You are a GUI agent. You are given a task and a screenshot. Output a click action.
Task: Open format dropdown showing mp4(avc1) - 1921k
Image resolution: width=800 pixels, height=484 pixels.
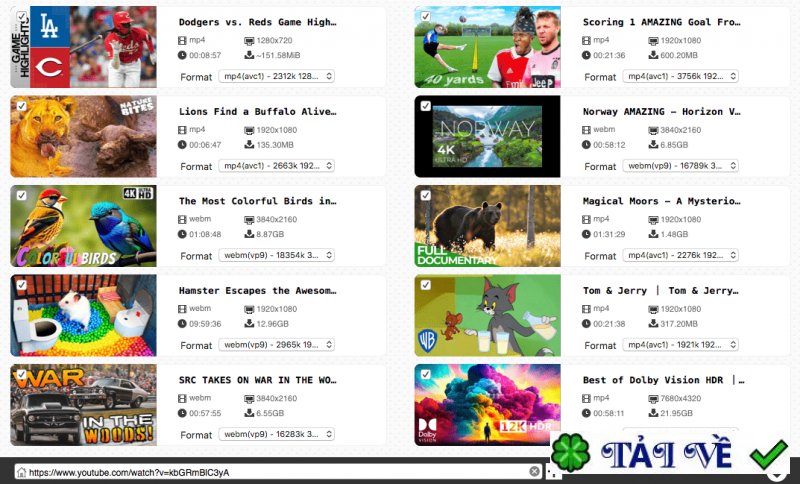click(x=681, y=345)
